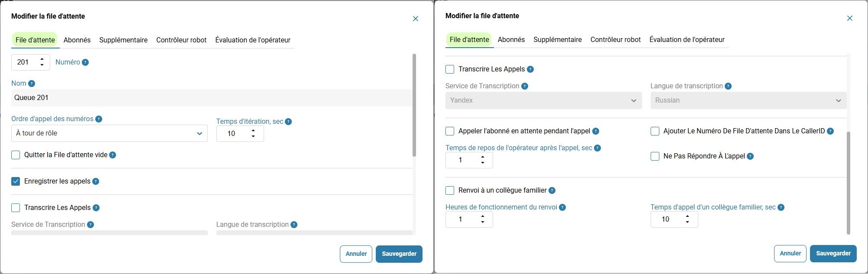Open help for Heures de fonctionnement du renvoi
Image resolution: width=868 pixels, height=274 pixels.
[562, 207]
